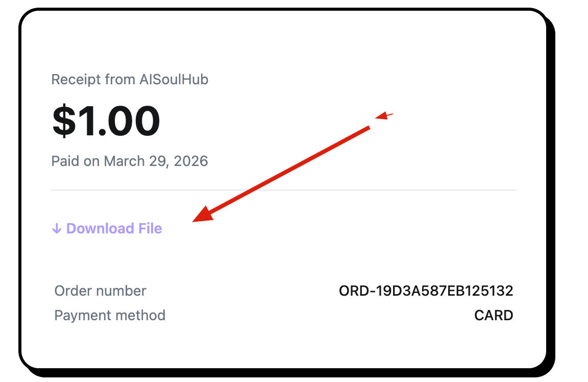
Task: Click the Order number label
Action: tap(100, 291)
